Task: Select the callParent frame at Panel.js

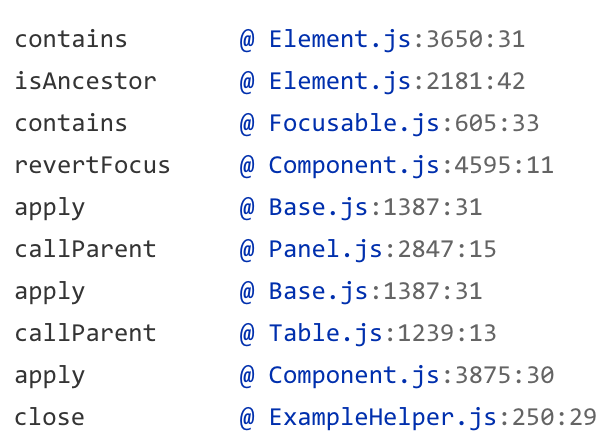Action: (x=86, y=250)
